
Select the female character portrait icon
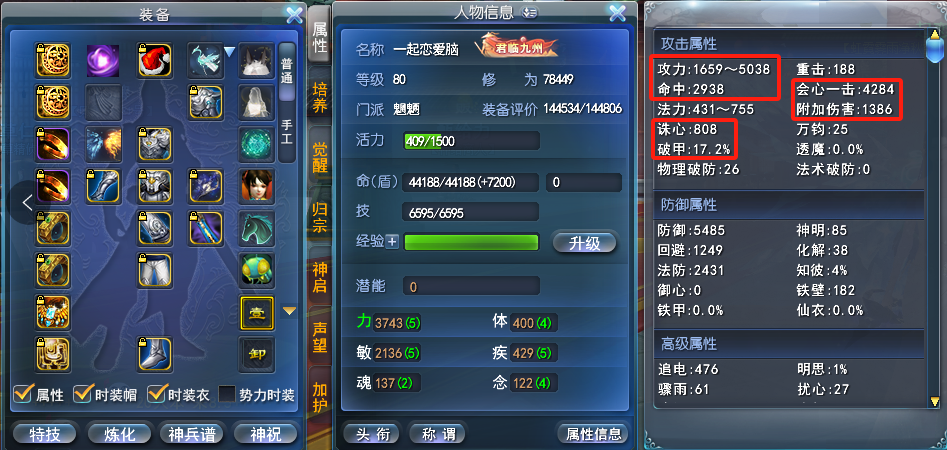point(257,186)
